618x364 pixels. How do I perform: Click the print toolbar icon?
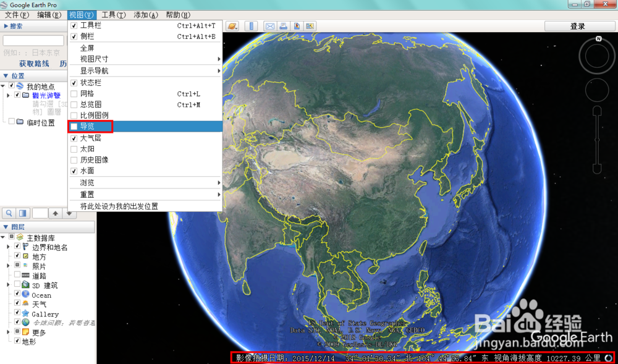283,27
